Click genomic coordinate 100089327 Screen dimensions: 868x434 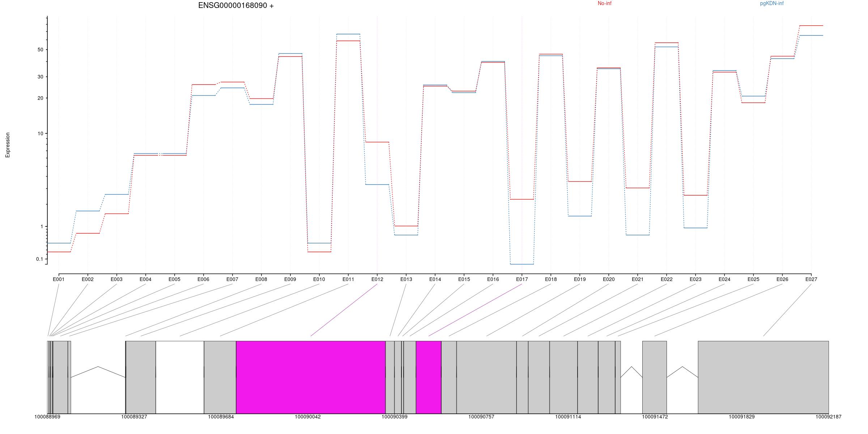click(x=134, y=417)
